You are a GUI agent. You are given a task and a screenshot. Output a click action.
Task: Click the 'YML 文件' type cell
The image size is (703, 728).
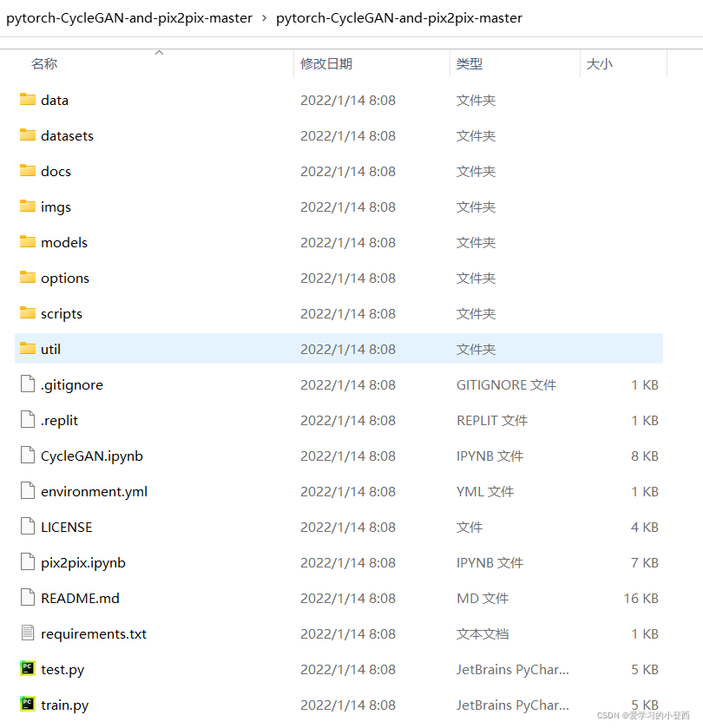coord(485,492)
